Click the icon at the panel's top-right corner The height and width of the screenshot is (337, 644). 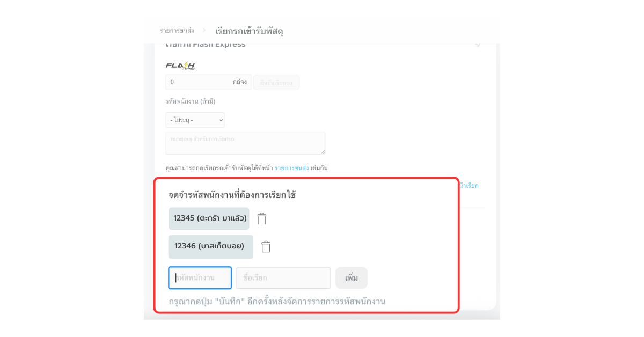(x=478, y=45)
